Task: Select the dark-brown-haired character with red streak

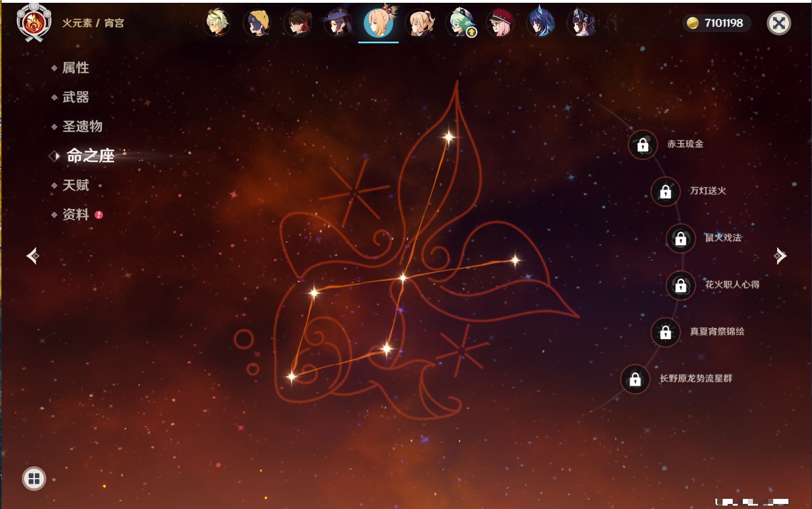Action: [298, 23]
